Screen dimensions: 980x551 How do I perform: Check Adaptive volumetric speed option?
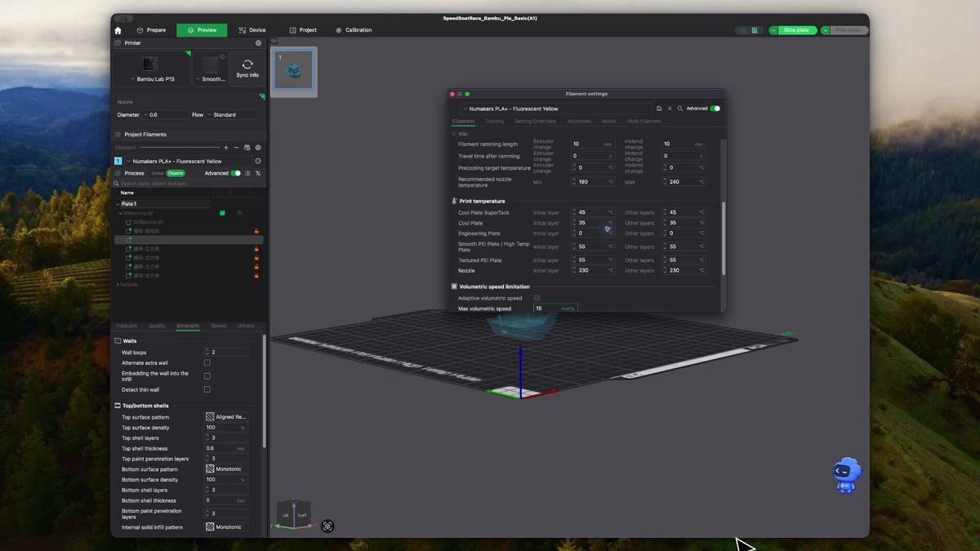click(x=537, y=298)
